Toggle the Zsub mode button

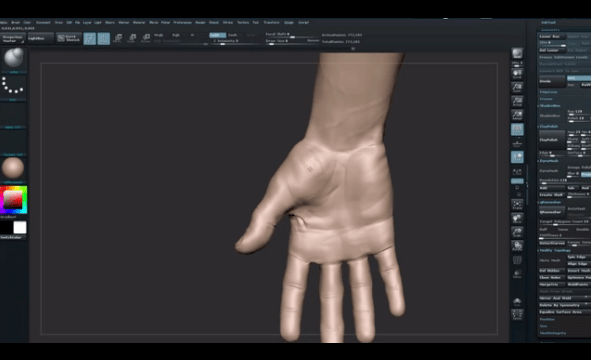tap(233, 35)
